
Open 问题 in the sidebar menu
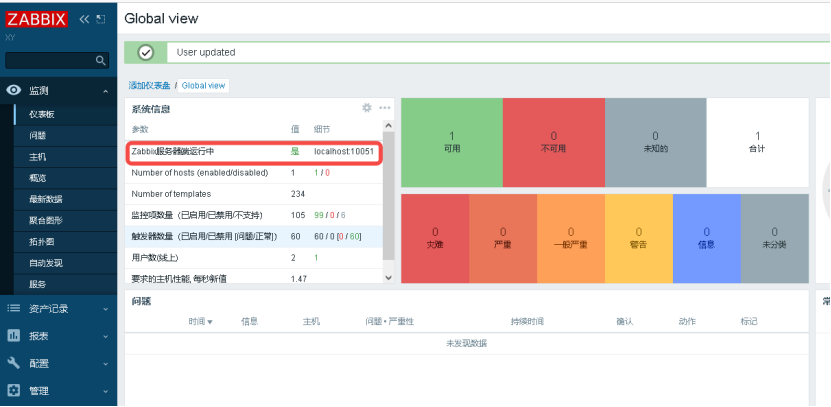pyautogui.click(x=38, y=136)
